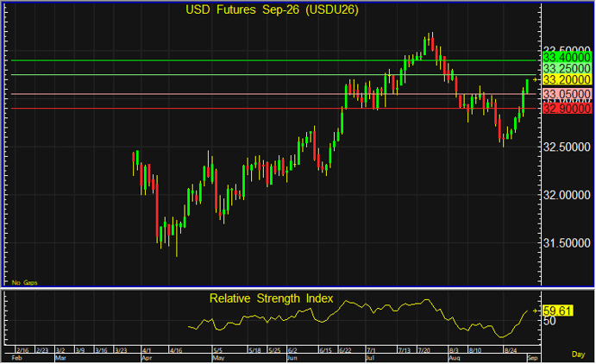Click the Day interval label

(578, 355)
